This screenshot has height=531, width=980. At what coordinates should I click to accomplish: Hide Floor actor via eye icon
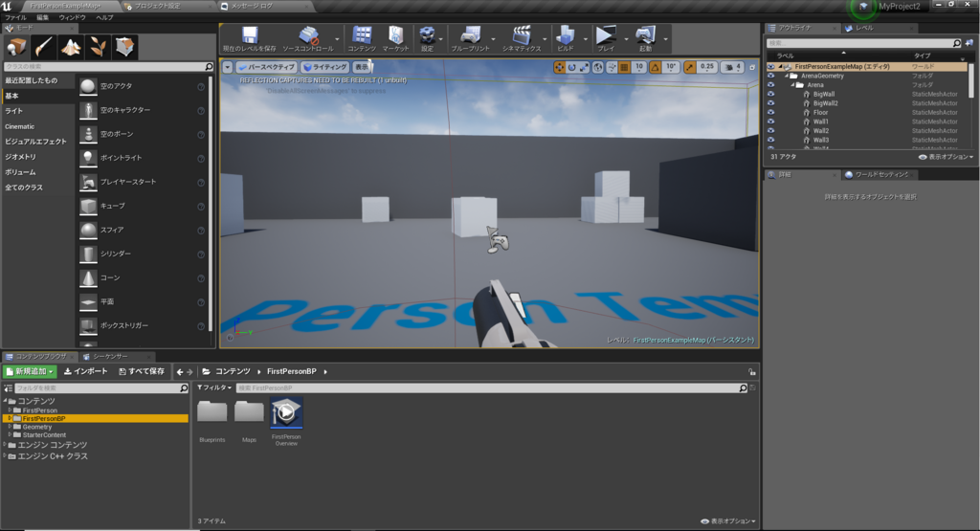[770, 113]
